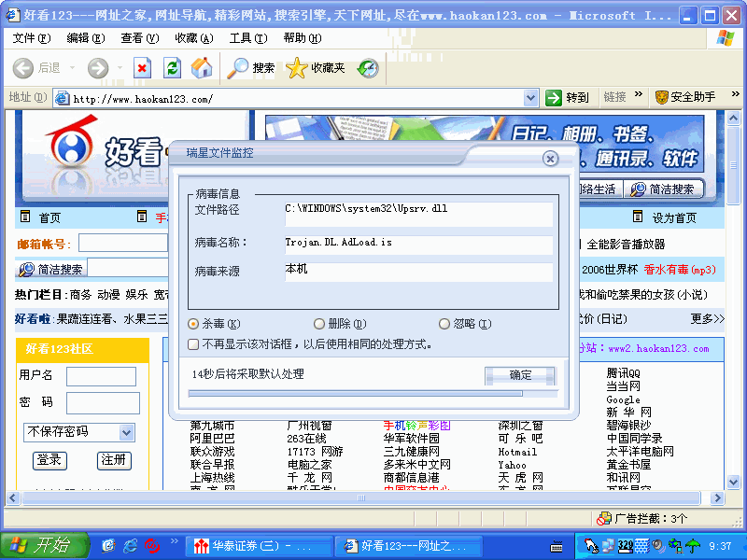Expand the quick launch overflow chevron
The height and width of the screenshot is (560, 747).
174,540
